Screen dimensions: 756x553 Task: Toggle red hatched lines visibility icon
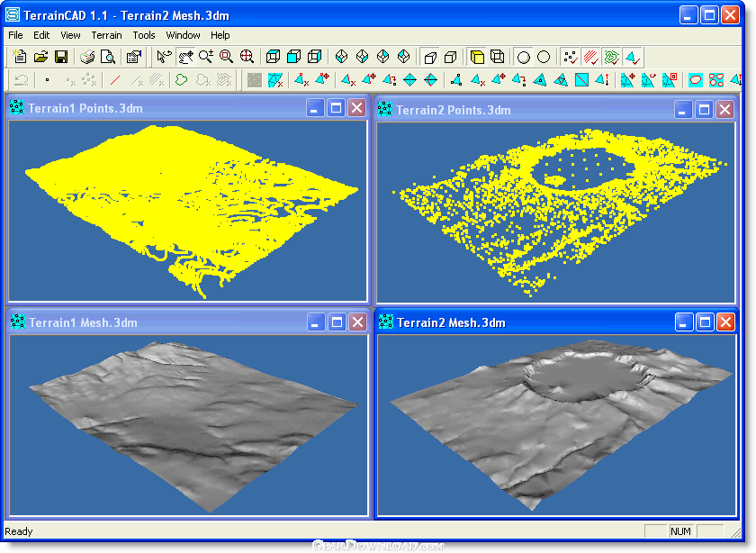click(591, 57)
